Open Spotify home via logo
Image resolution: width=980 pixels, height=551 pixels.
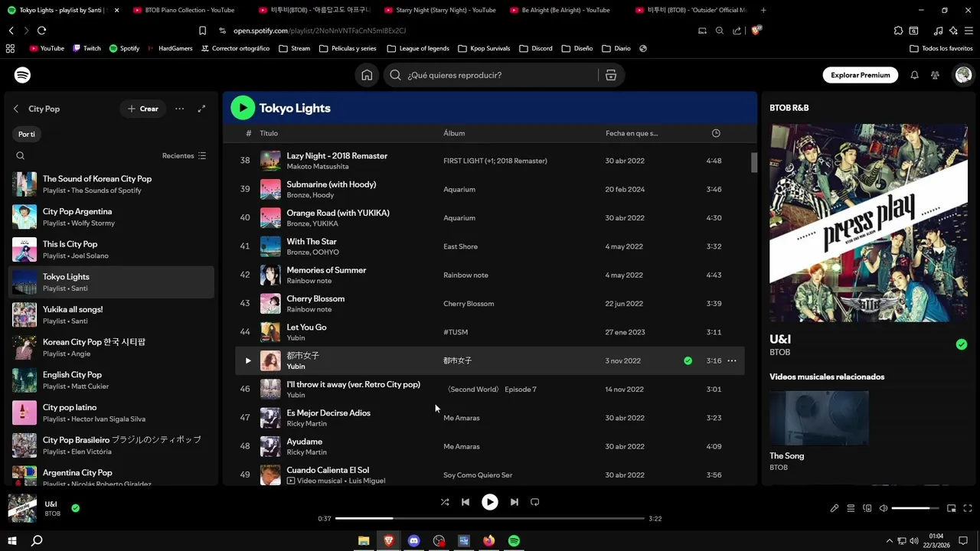23,75
